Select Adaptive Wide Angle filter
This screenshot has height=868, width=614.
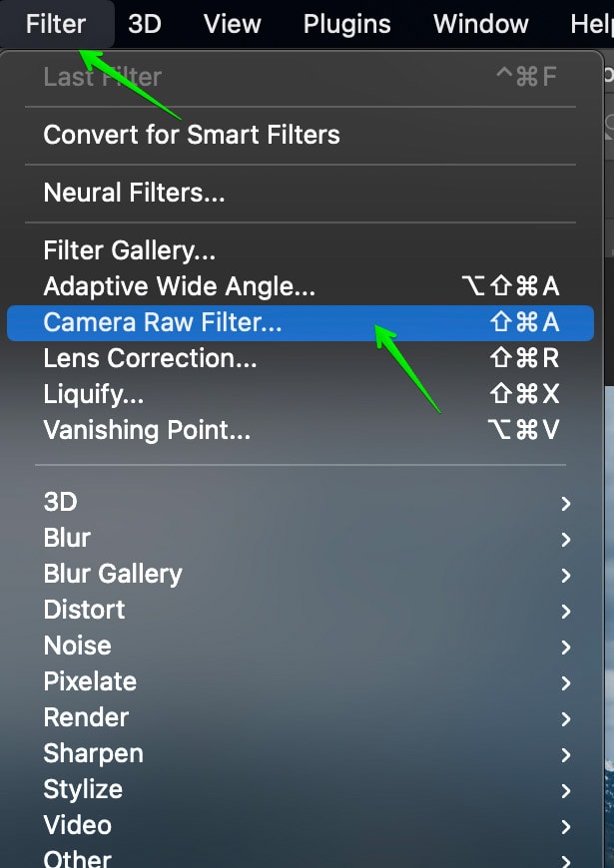tap(301, 286)
